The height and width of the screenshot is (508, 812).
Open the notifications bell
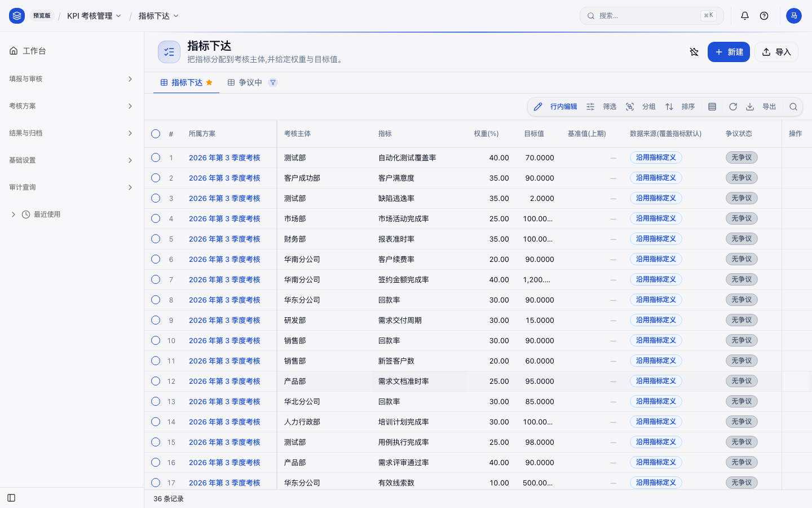click(745, 16)
